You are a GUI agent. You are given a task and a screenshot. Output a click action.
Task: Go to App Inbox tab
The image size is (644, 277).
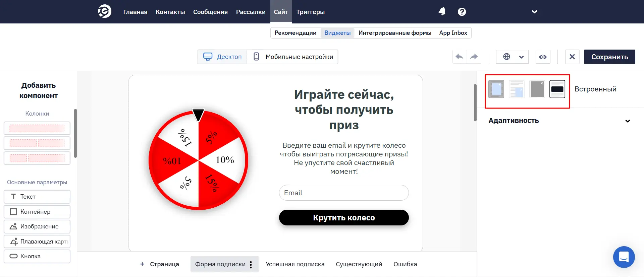pyautogui.click(x=453, y=33)
